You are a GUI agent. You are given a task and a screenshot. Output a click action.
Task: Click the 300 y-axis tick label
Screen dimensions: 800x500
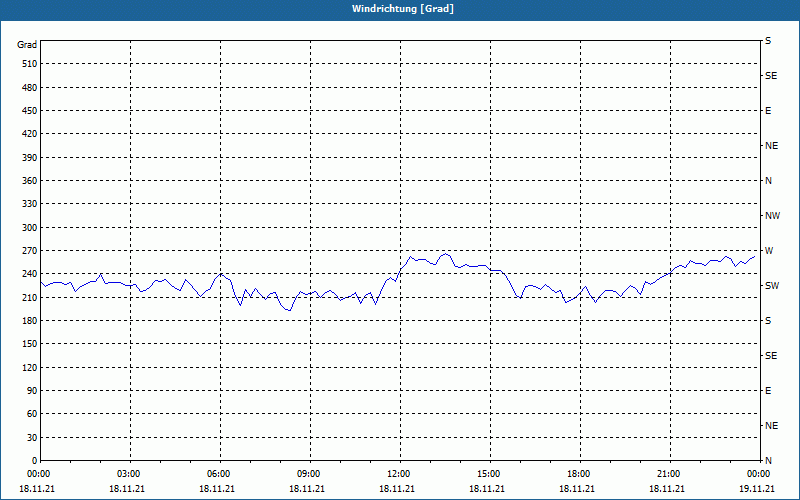tap(30, 228)
